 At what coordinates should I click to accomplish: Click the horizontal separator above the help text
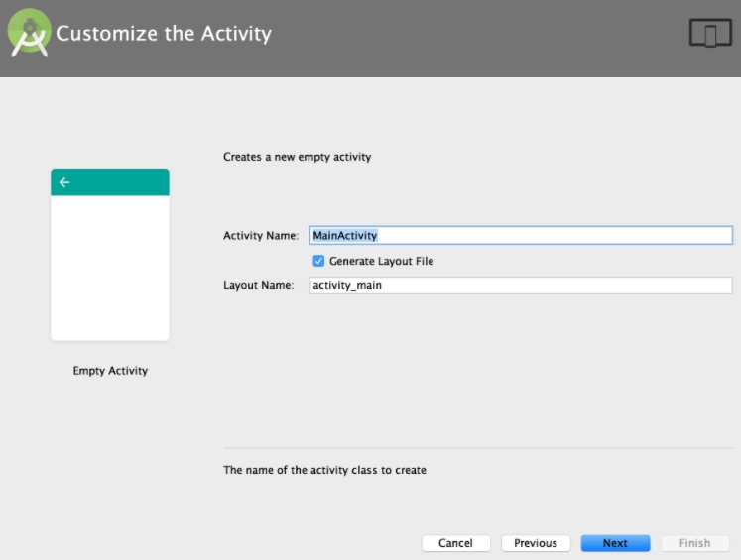[478, 448]
